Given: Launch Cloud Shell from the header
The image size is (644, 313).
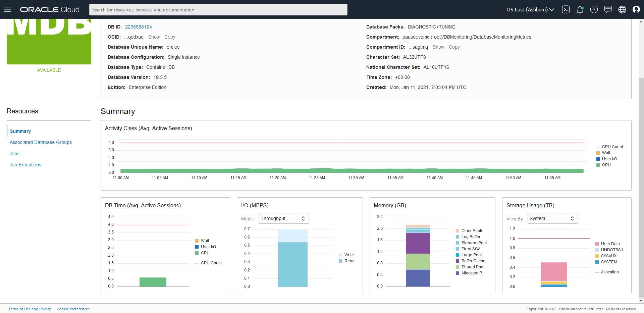Looking at the screenshot, I should click(566, 9).
